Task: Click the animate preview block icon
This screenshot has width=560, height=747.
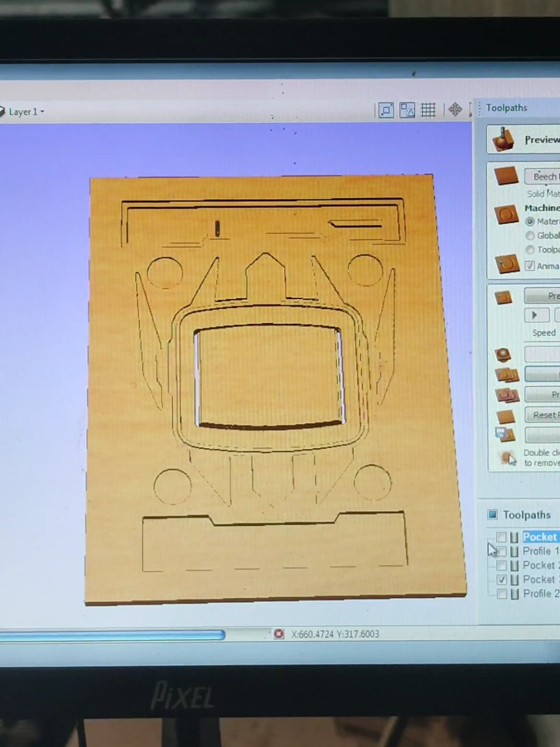Action: click(x=507, y=263)
